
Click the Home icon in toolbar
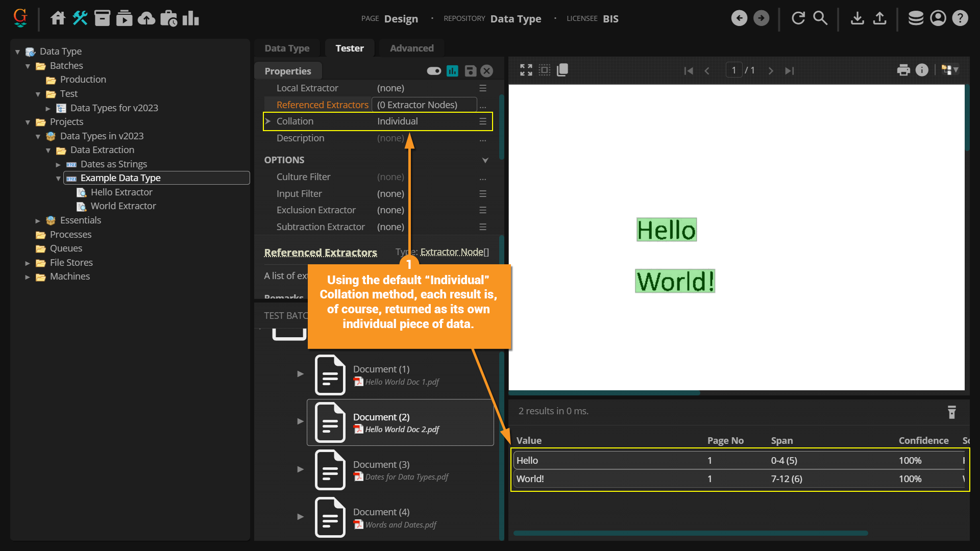click(x=58, y=18)
